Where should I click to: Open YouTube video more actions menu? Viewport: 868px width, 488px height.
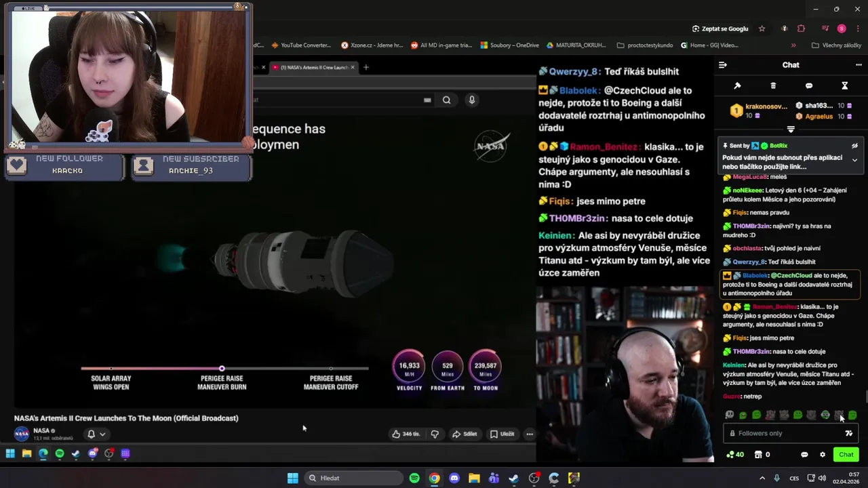(x=530, y=434)
